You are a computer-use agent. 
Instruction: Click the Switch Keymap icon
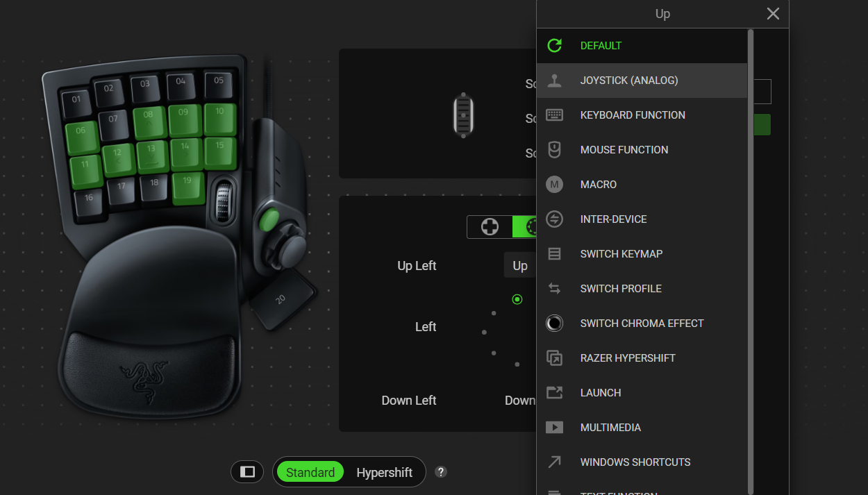(554, 254)
